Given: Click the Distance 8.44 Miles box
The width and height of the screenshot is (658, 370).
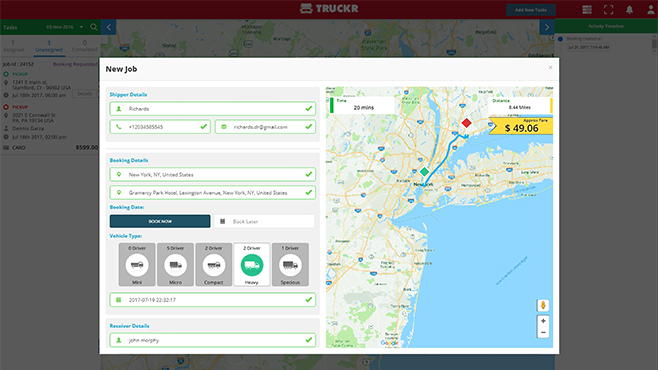Looking at the screenshot, I should pyautogui.click(x=520, y=105).
